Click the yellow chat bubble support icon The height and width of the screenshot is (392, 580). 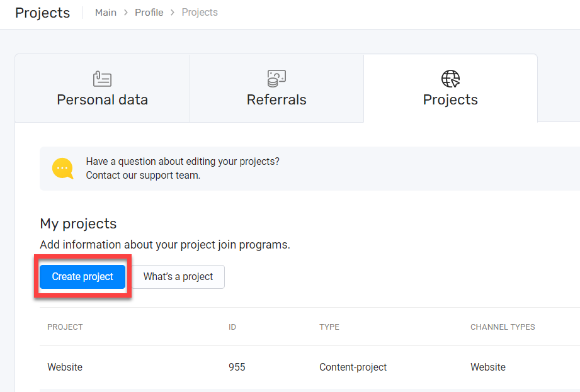62,169
